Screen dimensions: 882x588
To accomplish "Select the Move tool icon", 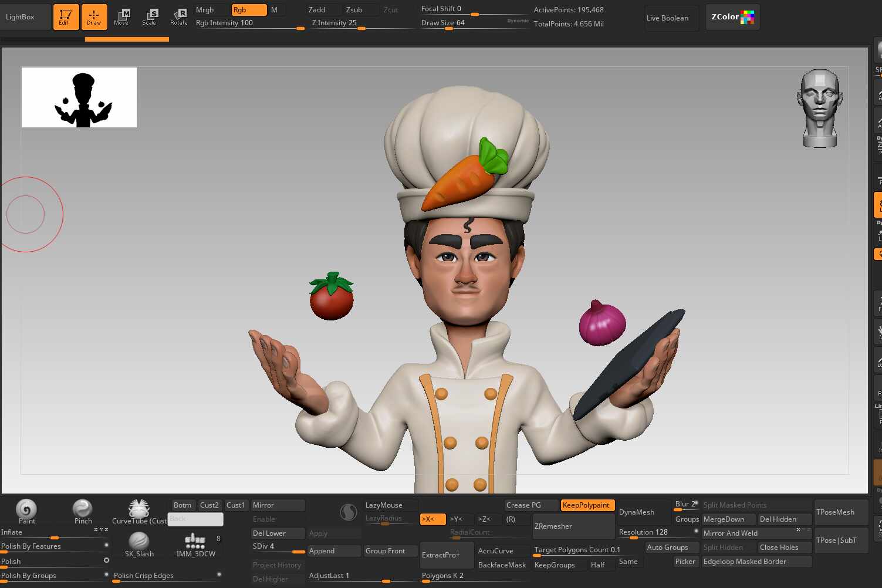I will click(x=121, y=16).
